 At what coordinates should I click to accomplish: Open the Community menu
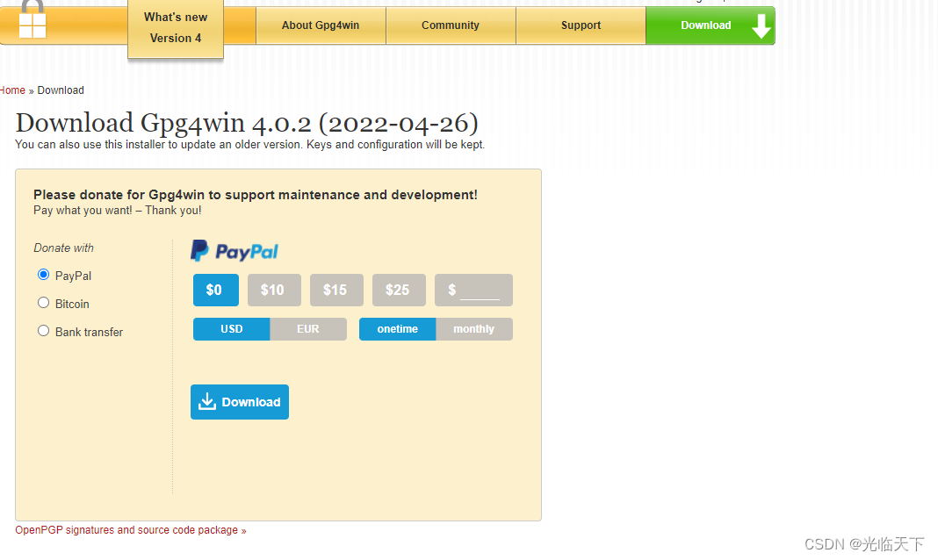pyautogui.click(x=451, y=25)
